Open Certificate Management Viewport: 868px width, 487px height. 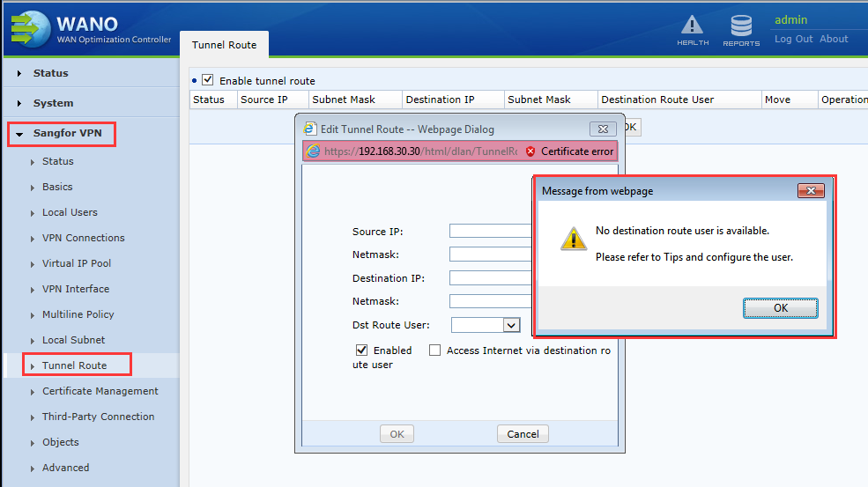tap(100, 391)
